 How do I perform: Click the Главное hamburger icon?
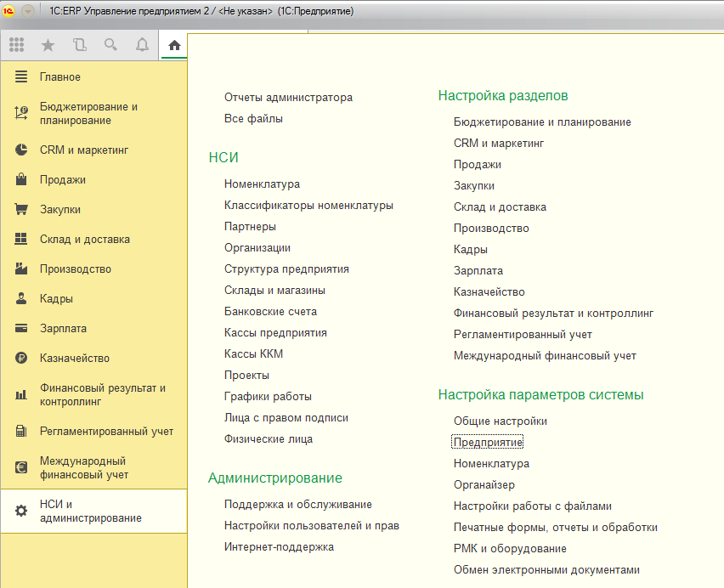pos(21,76)
